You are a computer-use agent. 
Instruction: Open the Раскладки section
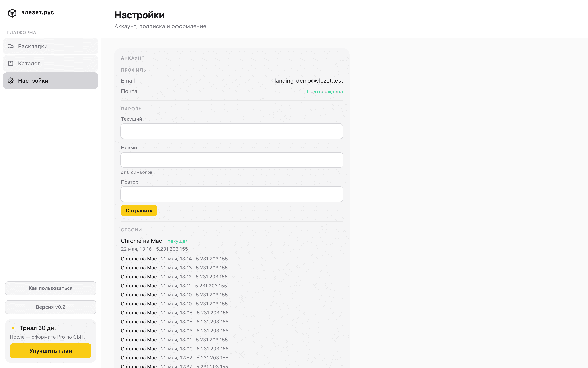point(51,46)
